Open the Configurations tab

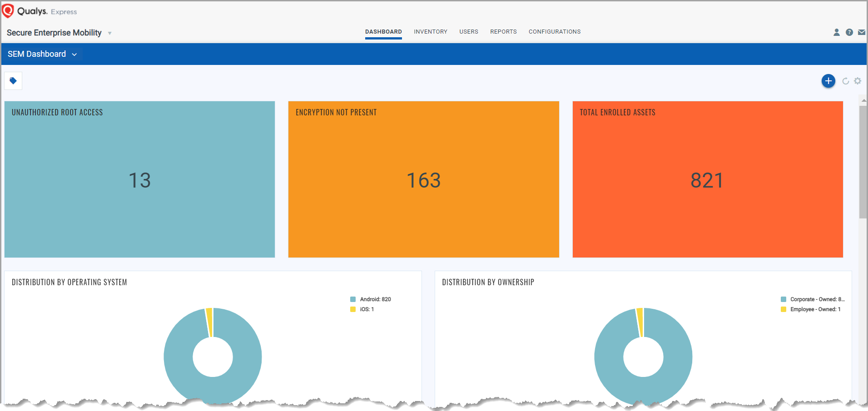555,32
